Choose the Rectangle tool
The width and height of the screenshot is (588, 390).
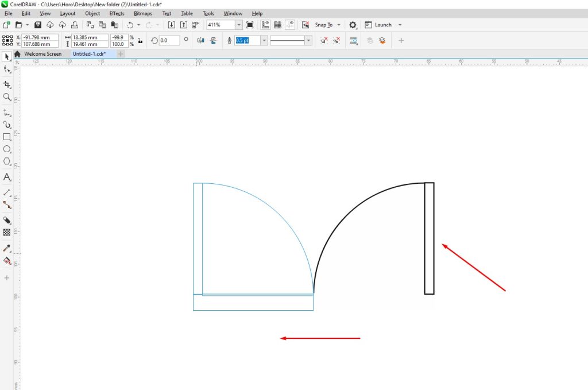(7, 137)
